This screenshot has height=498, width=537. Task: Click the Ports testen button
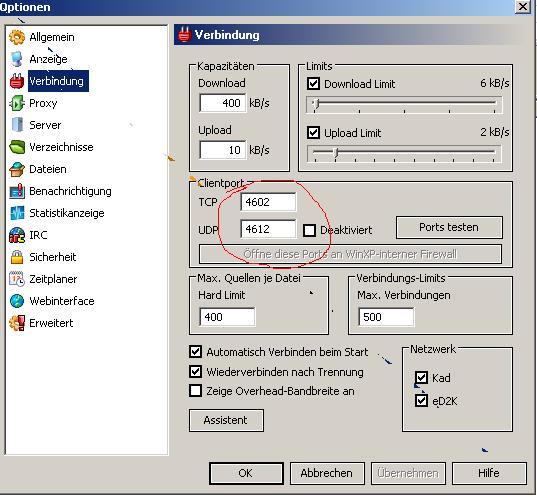click(449, 227)
